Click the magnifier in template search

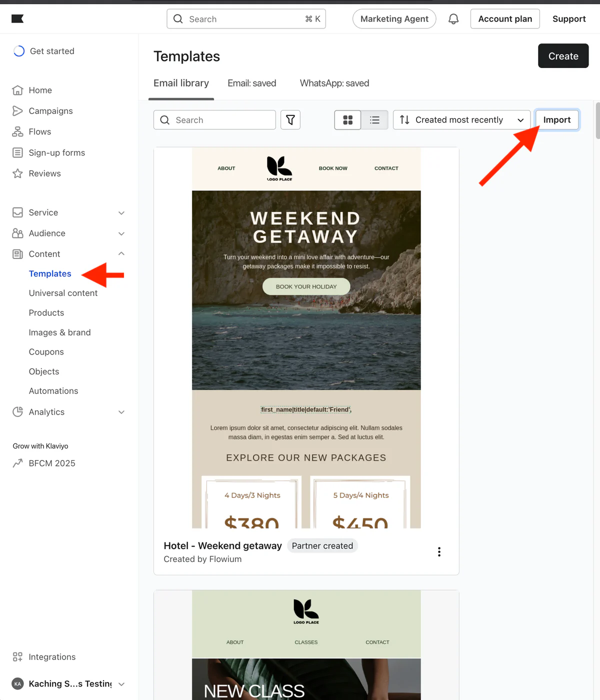click(165, 120)
